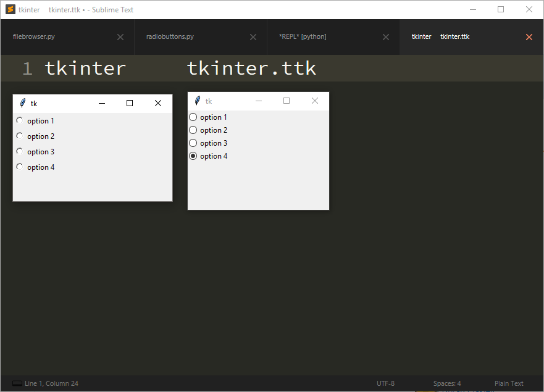Screen dimensions: 544x392
Task: Click the Line 1, Column 24 status indicator
Action: [52, 383]
